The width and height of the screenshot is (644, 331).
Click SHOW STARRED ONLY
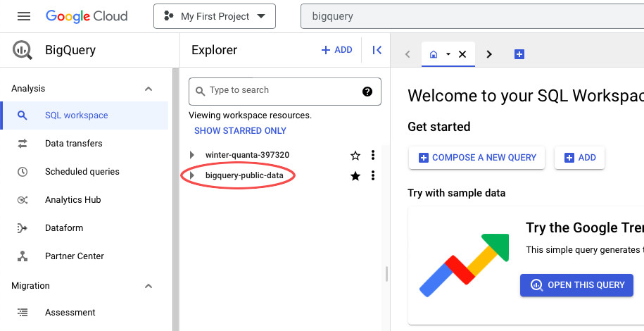[240, 131]
